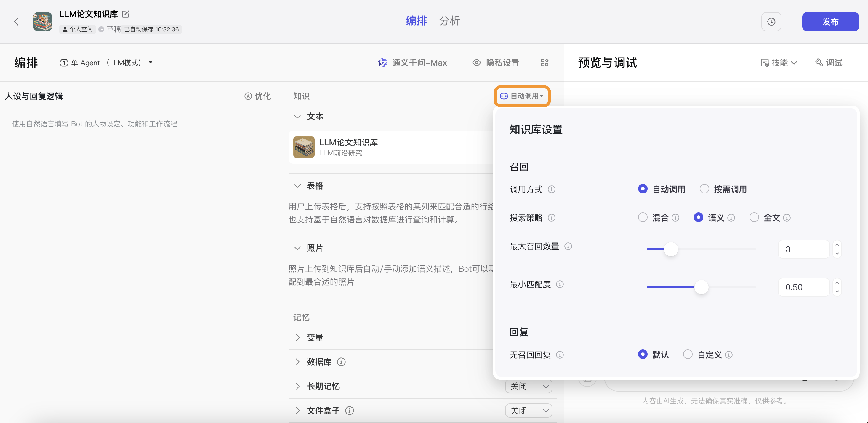Click the pencil icon to rename LLM论文知识库
This screenshot has height=423, width=868.
coord(125,14)
